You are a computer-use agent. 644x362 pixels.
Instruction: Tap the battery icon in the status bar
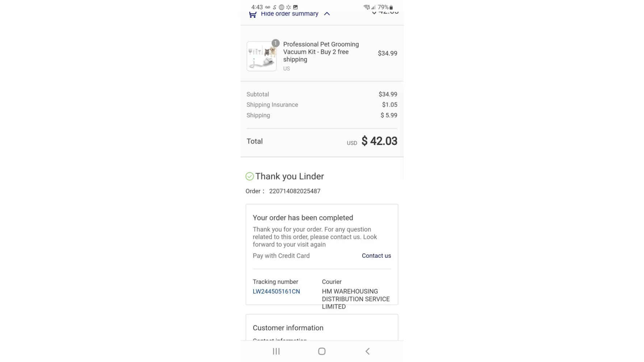tap(391, 7)
